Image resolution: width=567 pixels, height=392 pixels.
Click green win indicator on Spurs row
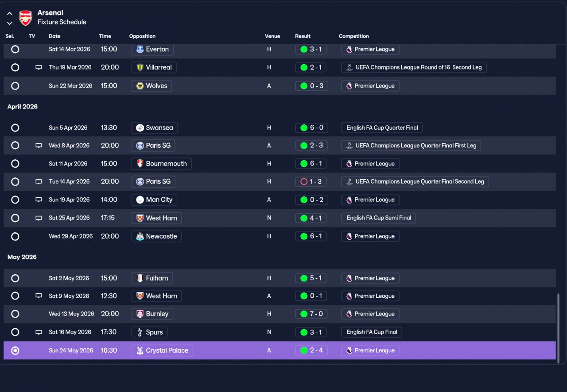coord(304,332)
